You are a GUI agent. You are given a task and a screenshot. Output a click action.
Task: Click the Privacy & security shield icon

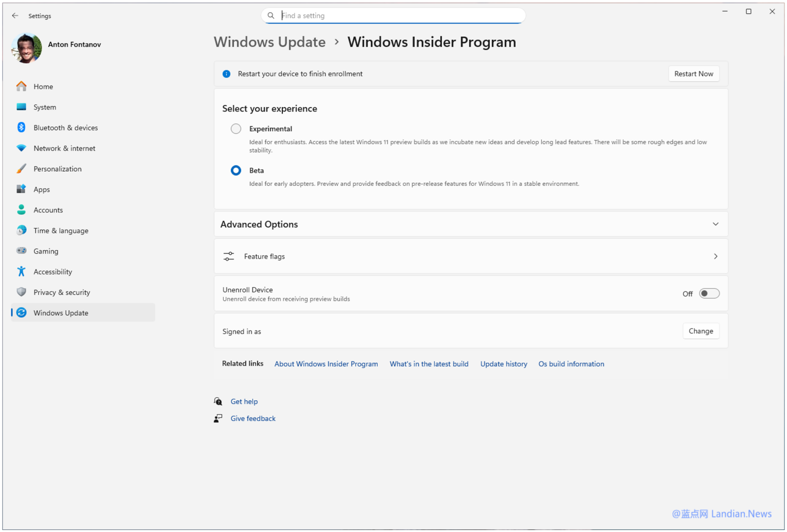[21, 292]
